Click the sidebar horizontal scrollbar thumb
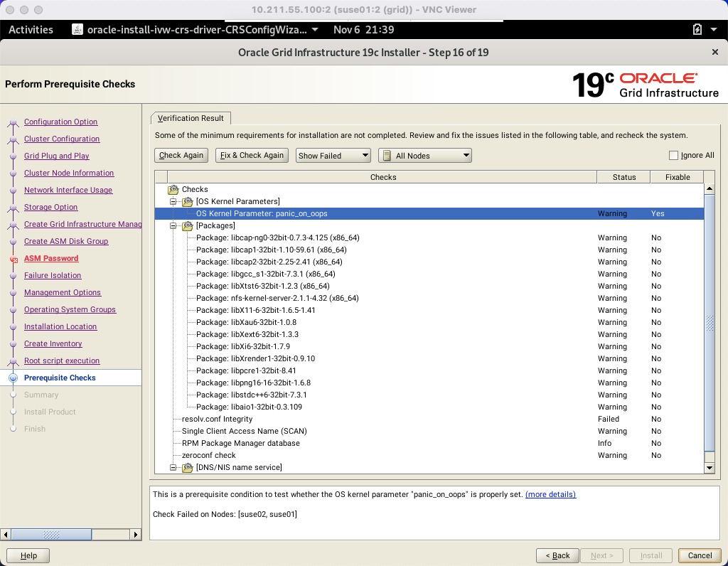The height and width of the screenshot is (566, 728). point(51,535)
